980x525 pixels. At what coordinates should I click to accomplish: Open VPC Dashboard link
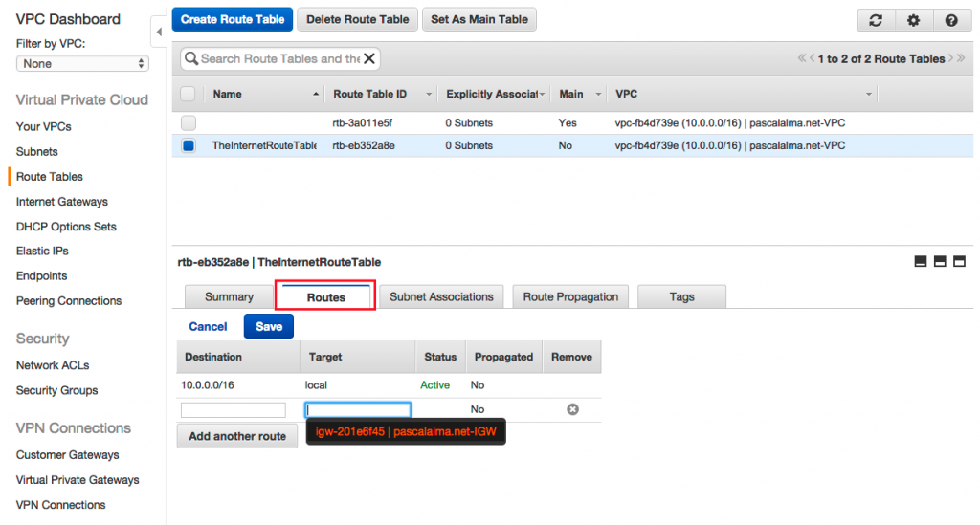(x=68, y=19)
